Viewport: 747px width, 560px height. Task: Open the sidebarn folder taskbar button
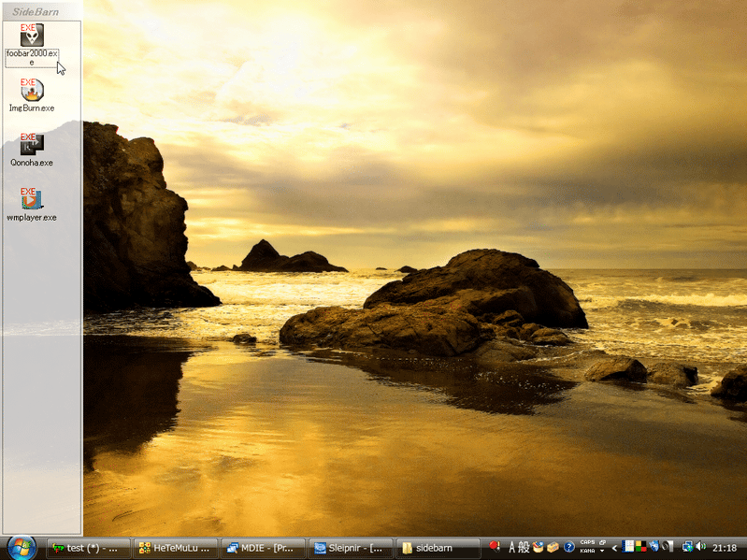click(437, 548)
